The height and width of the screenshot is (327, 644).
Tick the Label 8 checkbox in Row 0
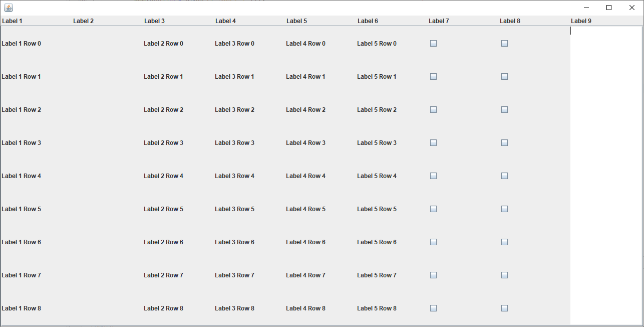pos(505,44)
